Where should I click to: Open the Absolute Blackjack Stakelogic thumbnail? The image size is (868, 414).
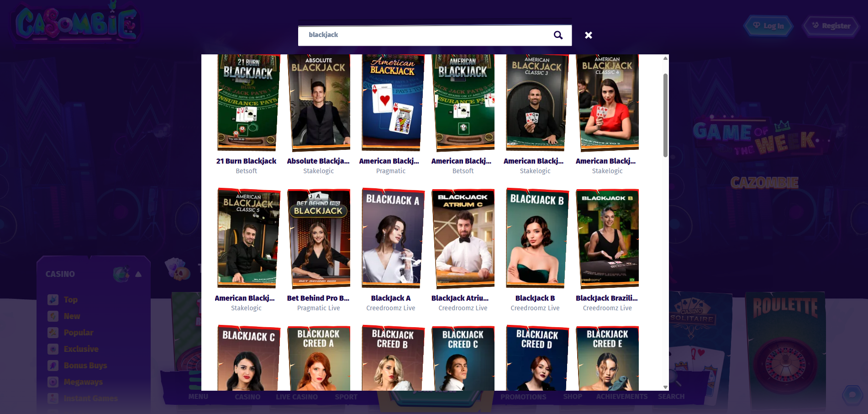(x=319, y=102)
